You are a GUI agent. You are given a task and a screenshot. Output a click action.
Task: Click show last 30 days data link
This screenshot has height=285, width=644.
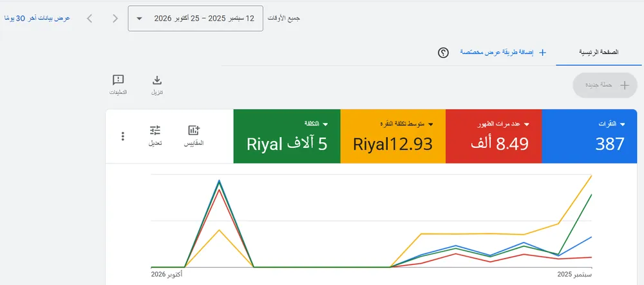coord(37,19)
